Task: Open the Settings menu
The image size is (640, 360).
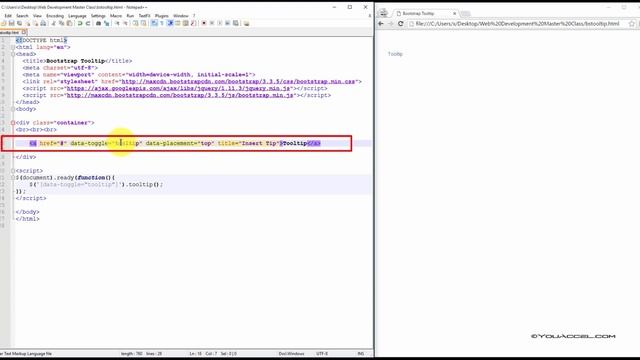Action: (x=98, y=16)
